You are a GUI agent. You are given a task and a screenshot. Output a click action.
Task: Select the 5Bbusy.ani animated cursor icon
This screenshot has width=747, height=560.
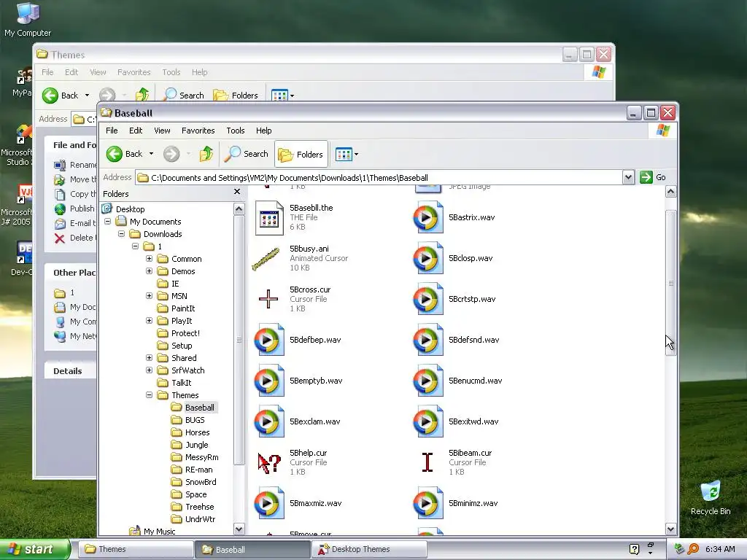point(266,259)
